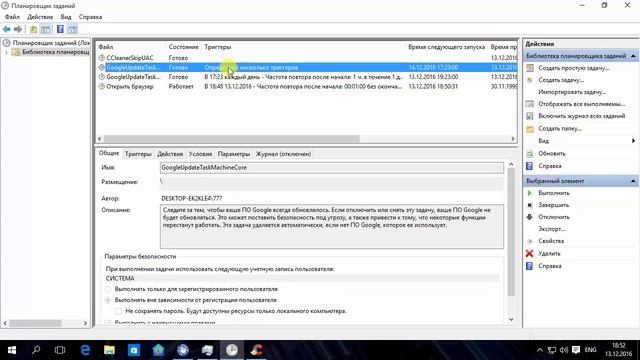Click the Создать папку folder icon
640x360 pixels.
tap(530, 129)
